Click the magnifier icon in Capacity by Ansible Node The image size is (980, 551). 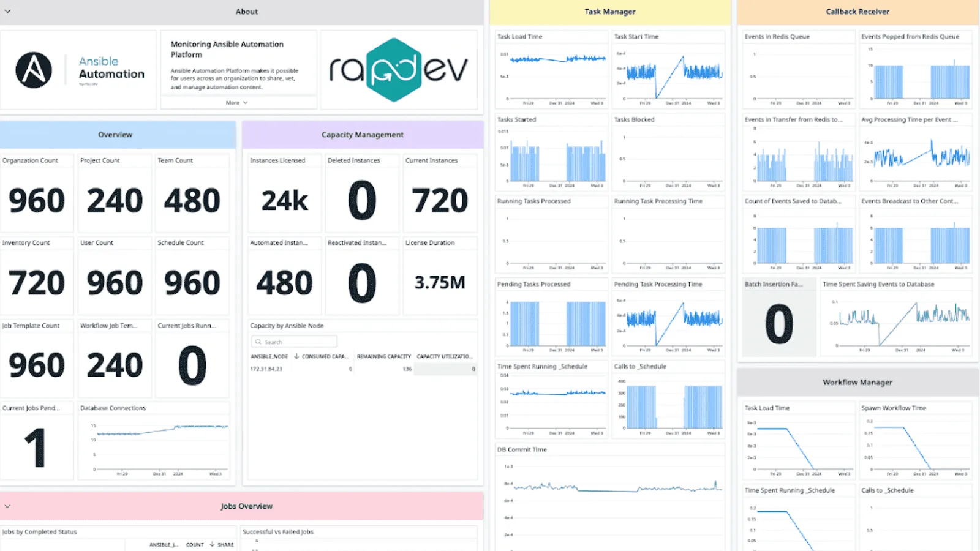tap(258, 342)
